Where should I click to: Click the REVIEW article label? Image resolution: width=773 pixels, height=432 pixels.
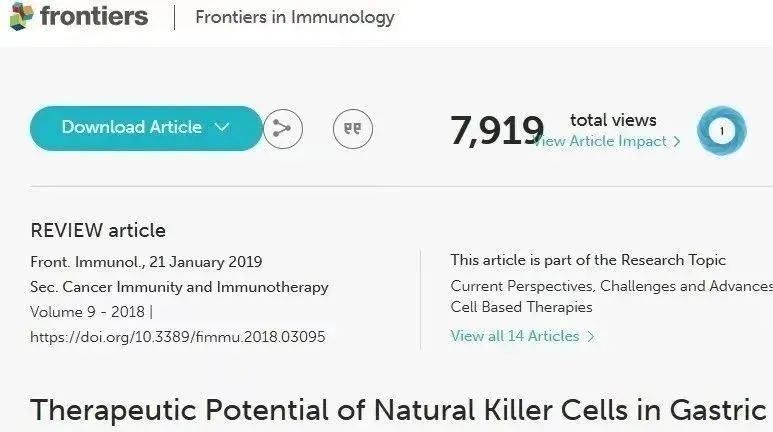[x=98, y=230]
